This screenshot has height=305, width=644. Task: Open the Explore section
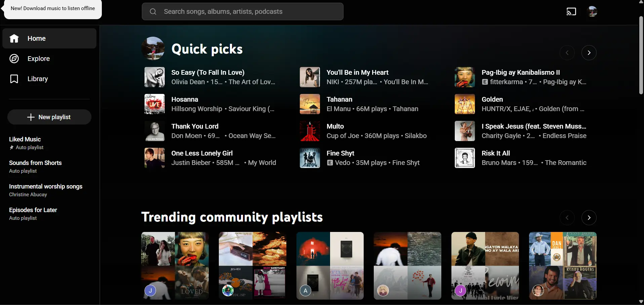(49, 59)
